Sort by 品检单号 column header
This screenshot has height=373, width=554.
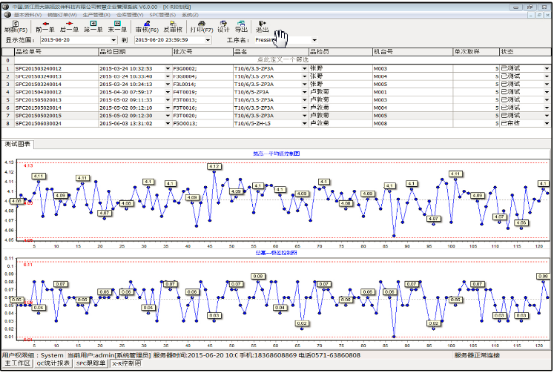click(x=56, y=52)
